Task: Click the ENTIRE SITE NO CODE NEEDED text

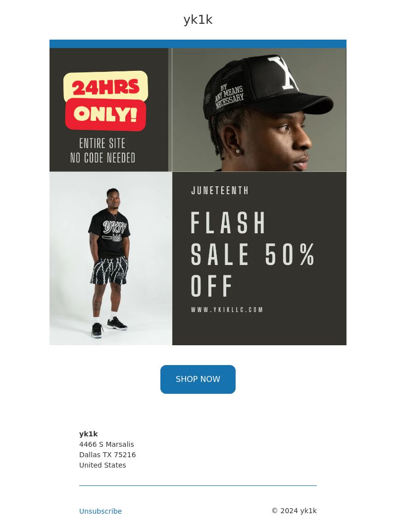Action: coord(102,150)
